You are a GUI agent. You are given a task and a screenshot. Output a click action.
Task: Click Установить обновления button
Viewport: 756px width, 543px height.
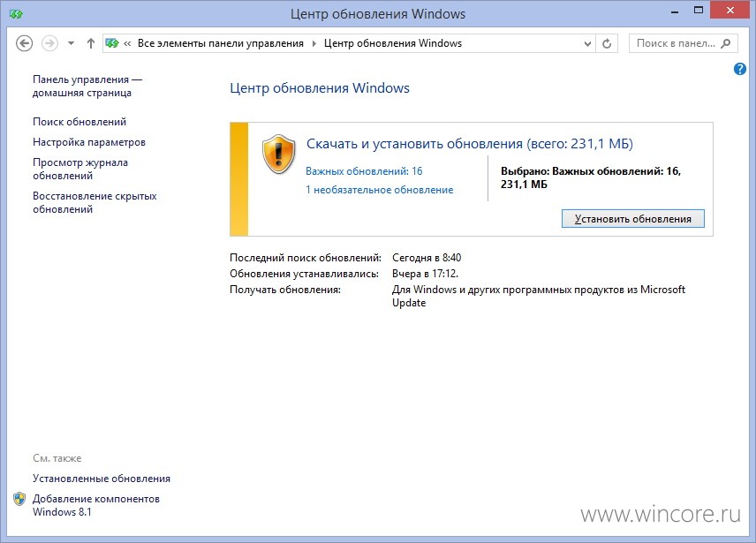[x=632, y=219]
